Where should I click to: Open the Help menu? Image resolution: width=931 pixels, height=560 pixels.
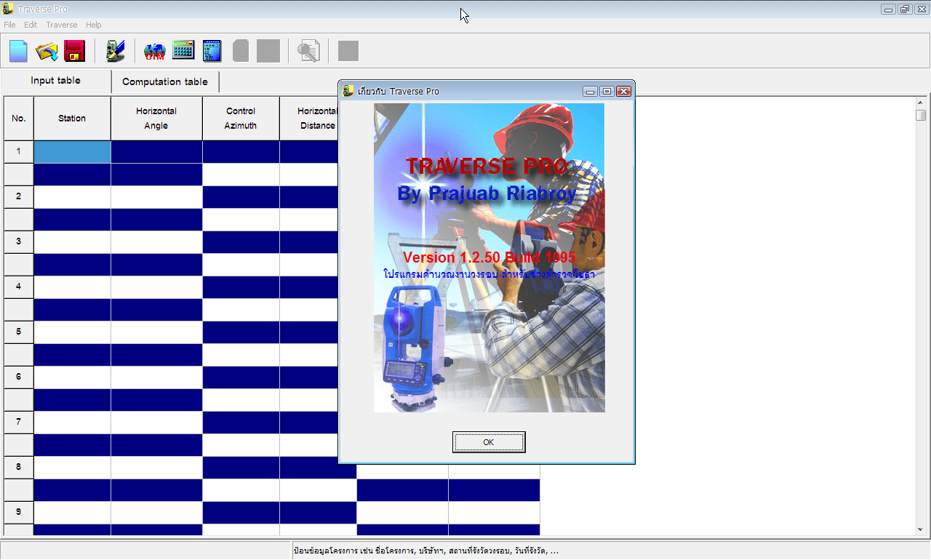[94, 25]
